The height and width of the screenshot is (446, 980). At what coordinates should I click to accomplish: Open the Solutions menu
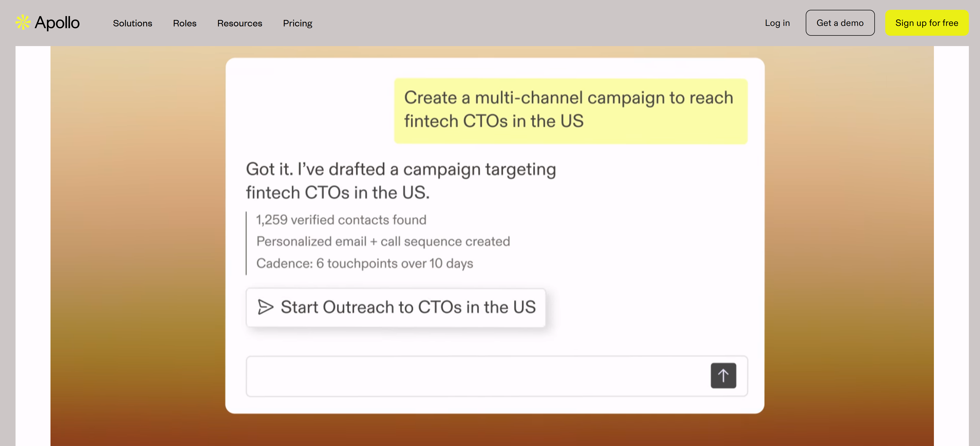click(x=132, y=23)
